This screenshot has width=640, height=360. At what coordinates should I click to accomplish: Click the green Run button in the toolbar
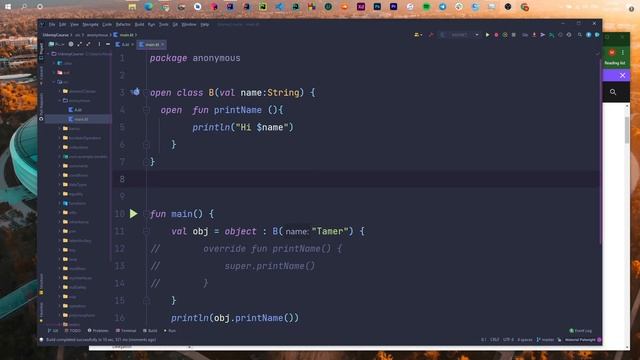tap(487, 35)
